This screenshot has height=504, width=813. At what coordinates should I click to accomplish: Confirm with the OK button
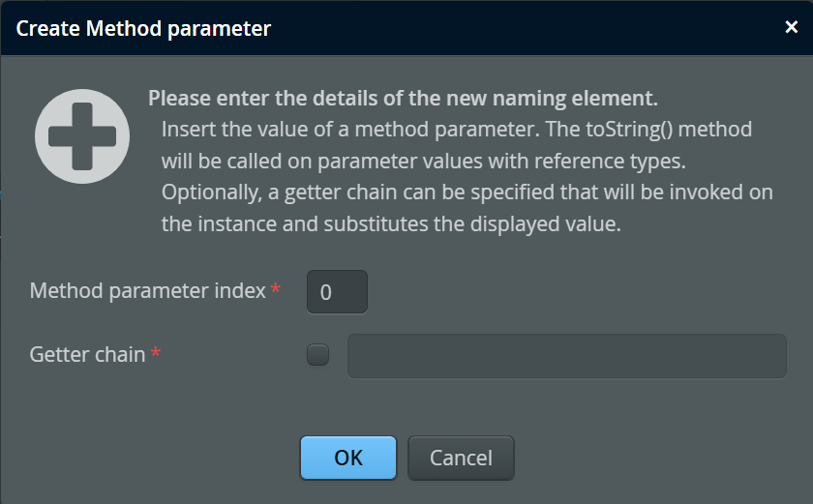coord(348,458)
